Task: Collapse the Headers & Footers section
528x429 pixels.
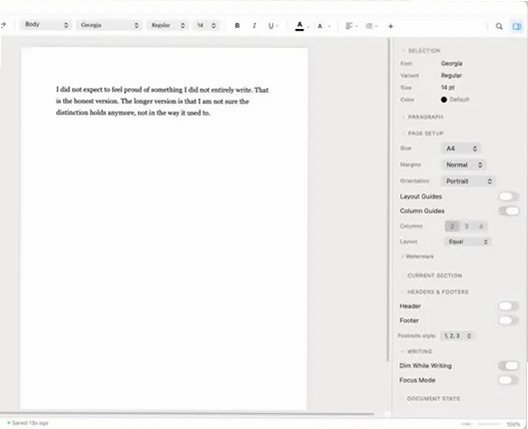Action: tap(434, 292)
